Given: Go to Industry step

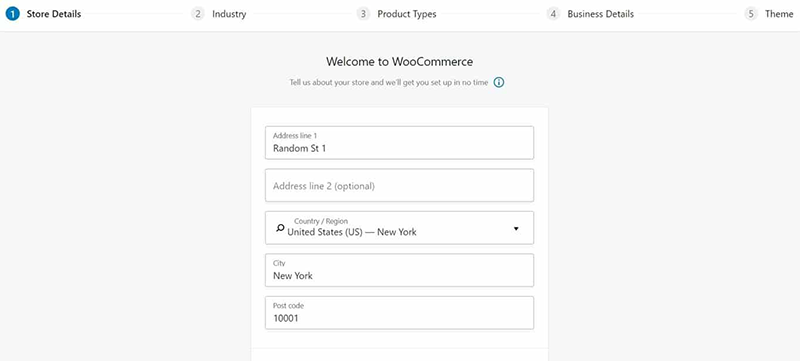Looking at the screenshot, I should (229, 14).
